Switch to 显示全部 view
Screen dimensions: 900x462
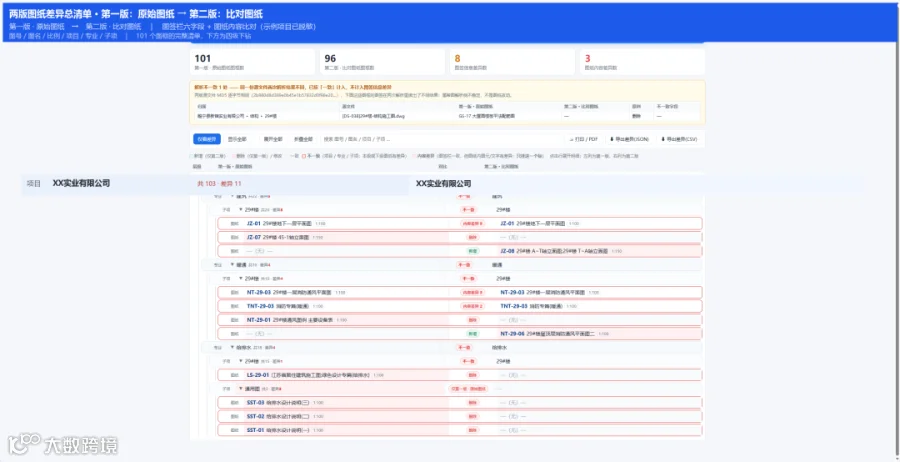[x=237, y=139]
